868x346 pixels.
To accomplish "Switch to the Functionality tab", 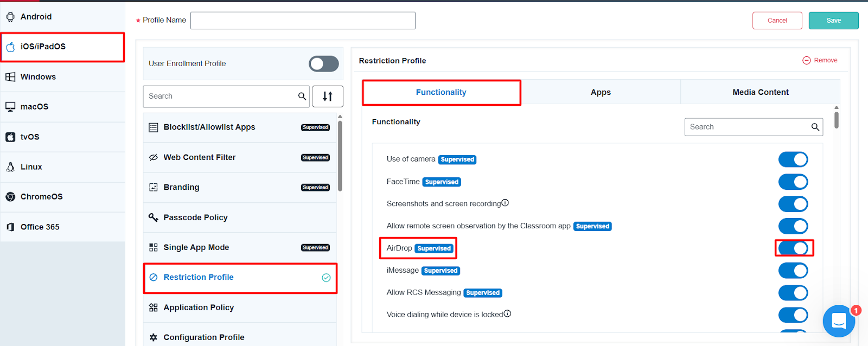I will (x=441, y=92).
